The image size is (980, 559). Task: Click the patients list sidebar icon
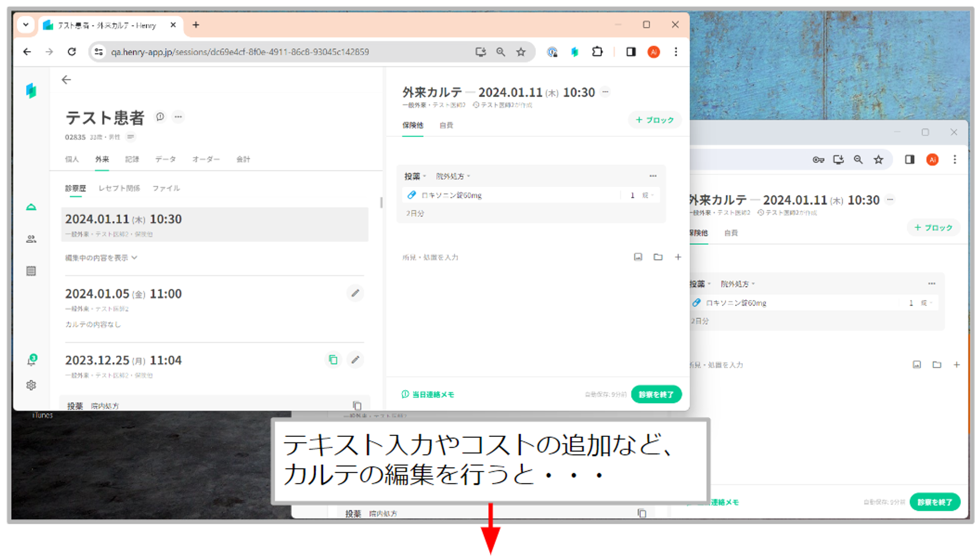[31, 239]
